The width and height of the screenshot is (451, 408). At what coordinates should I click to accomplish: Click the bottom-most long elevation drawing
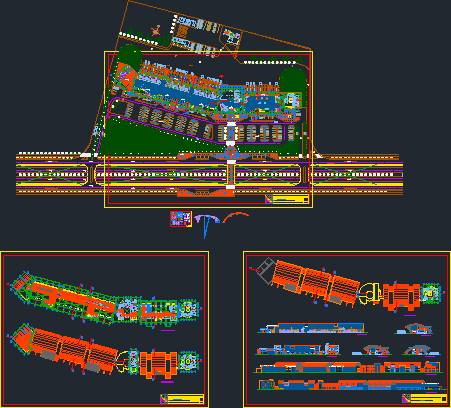click(x=352, y=385)
